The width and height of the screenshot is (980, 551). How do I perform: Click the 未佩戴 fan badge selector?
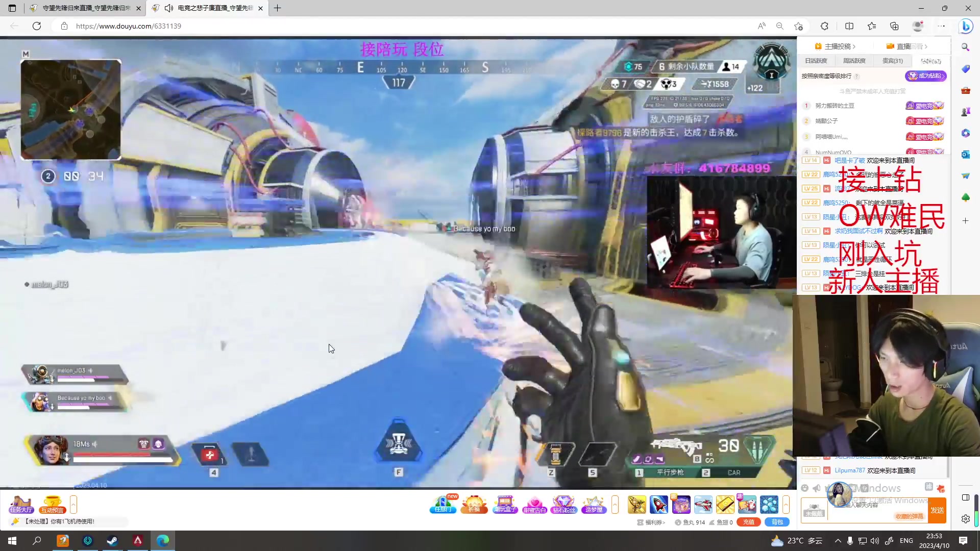tap(814, 510)
